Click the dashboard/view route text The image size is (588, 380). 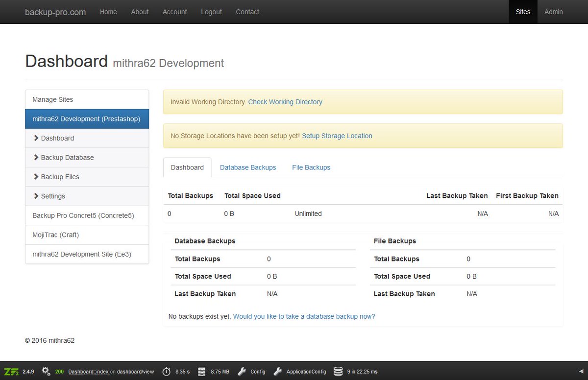(135, 372)
